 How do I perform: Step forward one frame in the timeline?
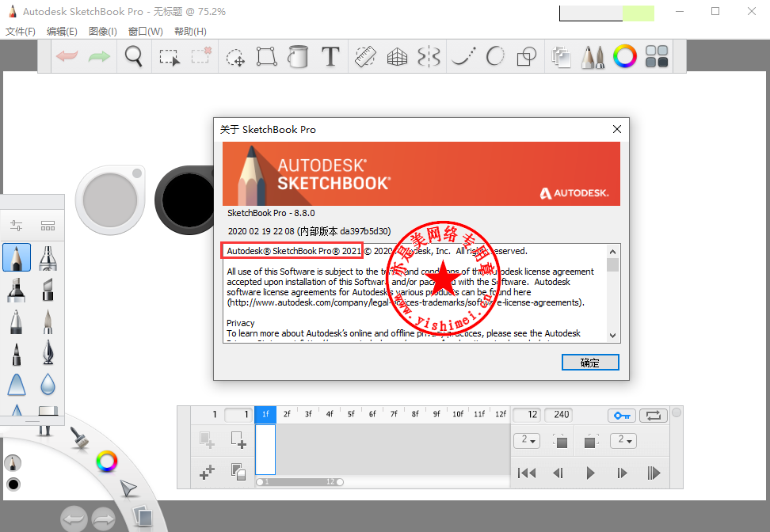pos(622,473)
